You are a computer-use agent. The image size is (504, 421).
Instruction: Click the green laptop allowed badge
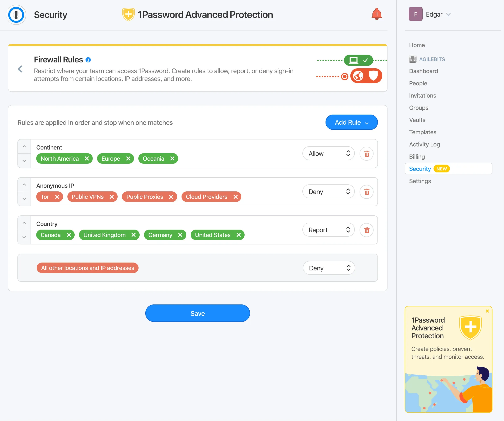pos(358,60)
